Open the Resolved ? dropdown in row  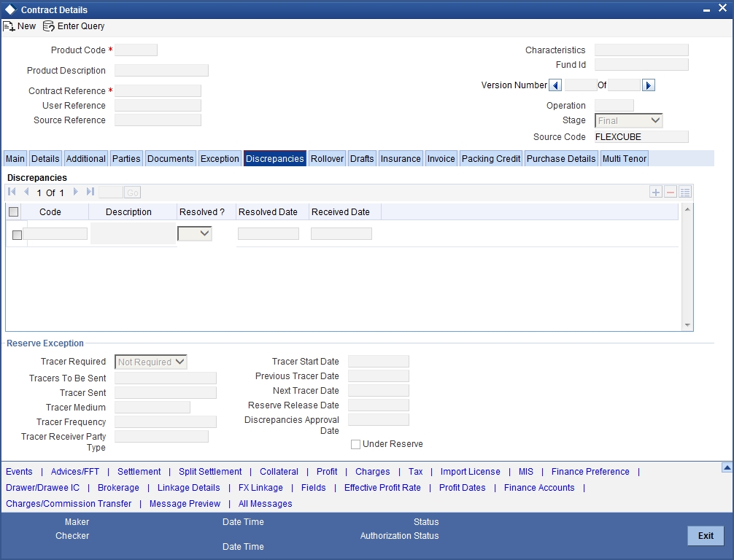tap(195, 233)
